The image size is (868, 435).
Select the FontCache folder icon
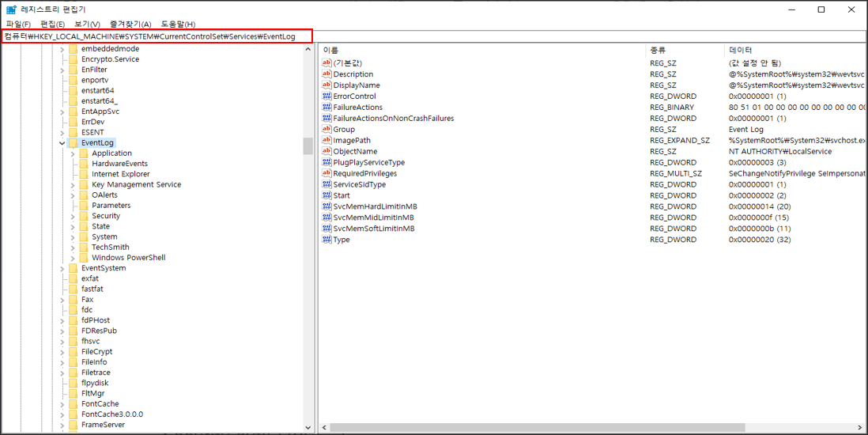(x=73, y=404)
